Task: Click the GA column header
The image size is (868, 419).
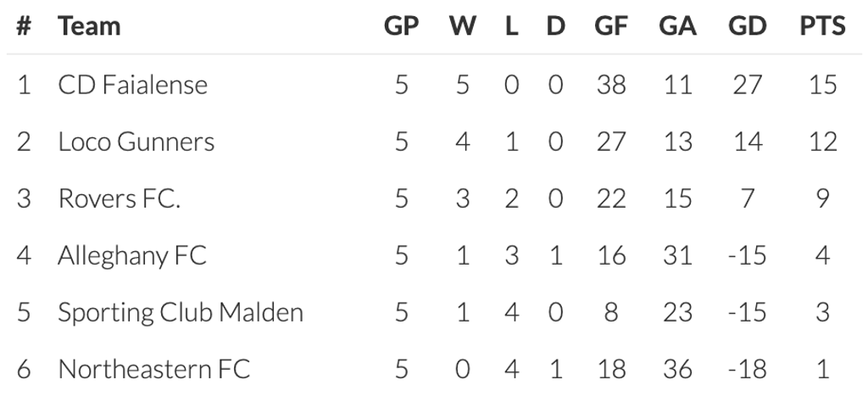Action: point(677,26)
